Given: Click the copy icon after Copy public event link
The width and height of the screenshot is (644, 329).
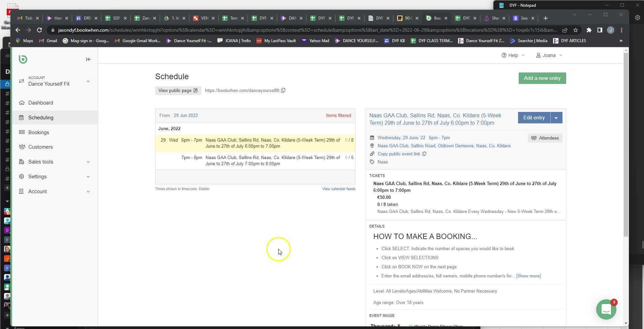Looking at the screenshot, I should 424,154.
